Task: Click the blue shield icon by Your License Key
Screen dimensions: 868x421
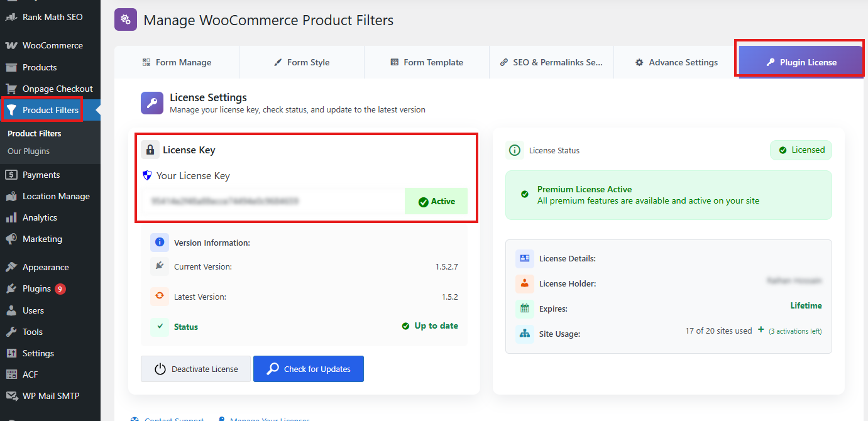Action: click(x=147, y=175)
